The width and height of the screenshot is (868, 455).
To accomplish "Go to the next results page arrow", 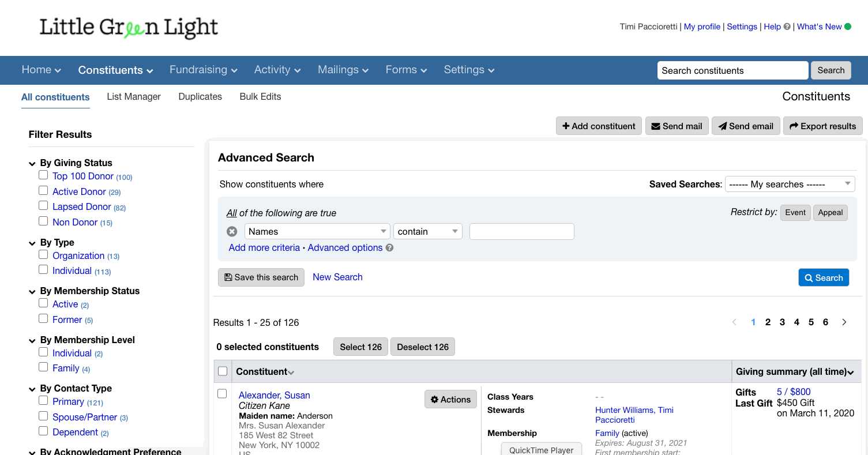I will [x=844, y=322].
